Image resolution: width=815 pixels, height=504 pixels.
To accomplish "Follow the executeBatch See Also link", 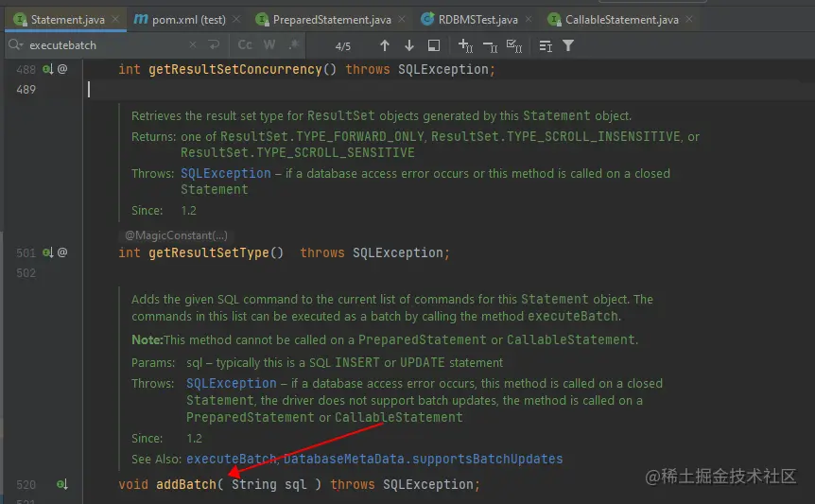I will [x=232, y=460].
